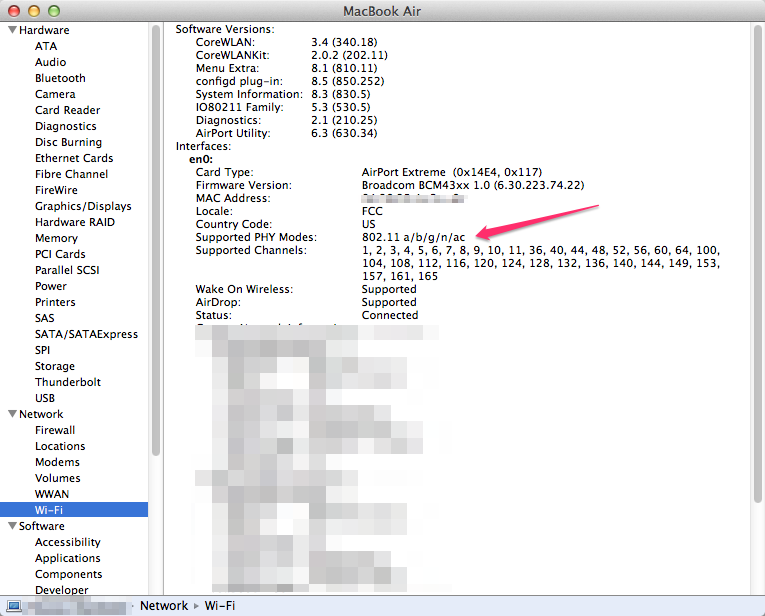Click the AirPort Extreme card type value
Screen dimensions: 765x616
pyautogui.click(x=452, y=172)
